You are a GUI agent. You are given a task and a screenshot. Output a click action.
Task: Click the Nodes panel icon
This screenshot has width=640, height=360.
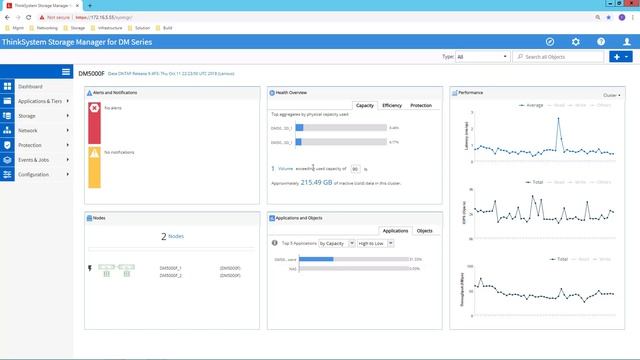(89, 218)
